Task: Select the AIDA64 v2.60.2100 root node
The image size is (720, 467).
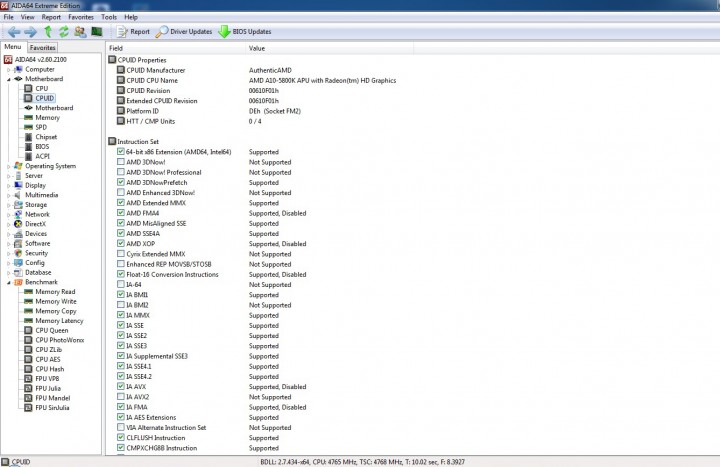Action: 35,59
